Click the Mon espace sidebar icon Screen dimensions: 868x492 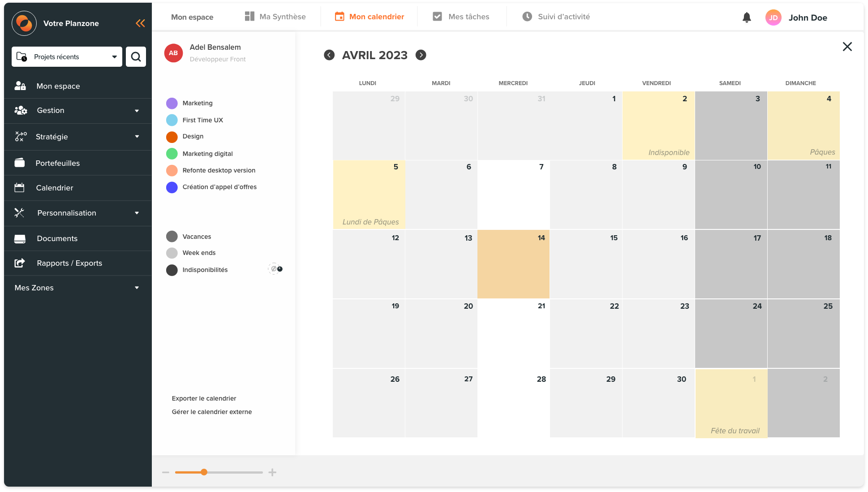20,86
